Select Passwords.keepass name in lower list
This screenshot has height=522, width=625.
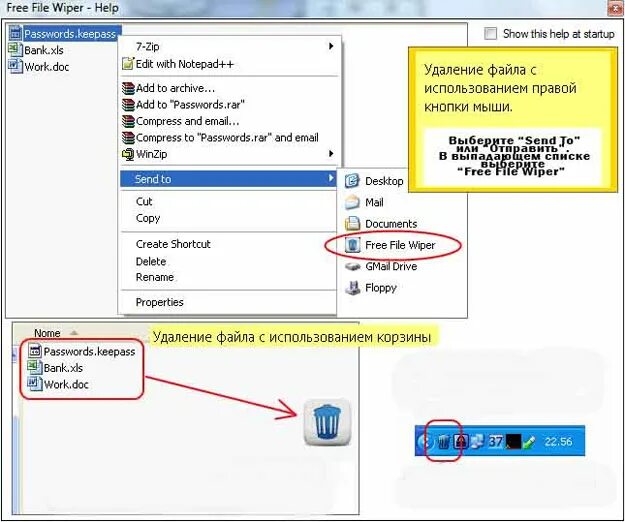pyautogui.click(x=89, y=352)
